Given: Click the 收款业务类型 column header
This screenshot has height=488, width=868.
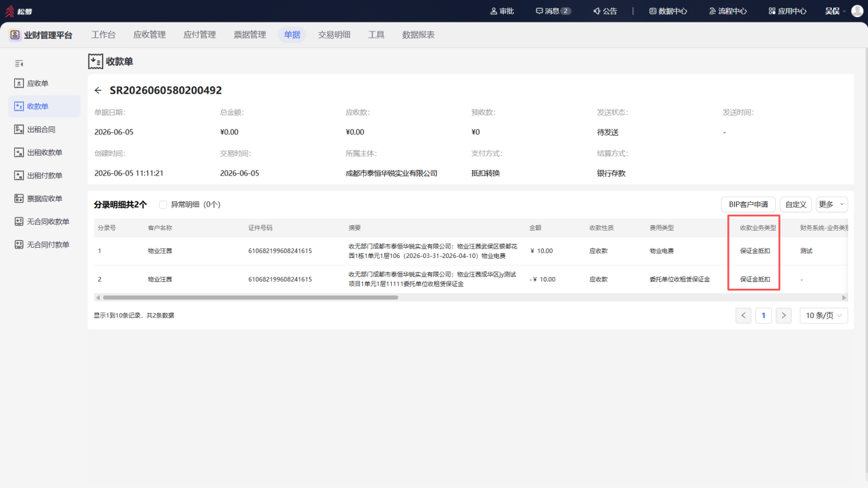Looking at the screenshot, I should (x=758, y=228).
